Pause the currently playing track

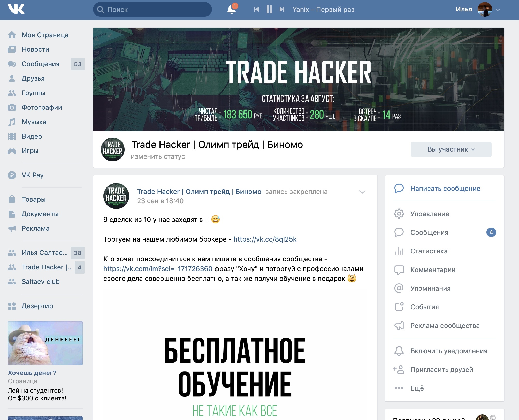pos(269,9)
